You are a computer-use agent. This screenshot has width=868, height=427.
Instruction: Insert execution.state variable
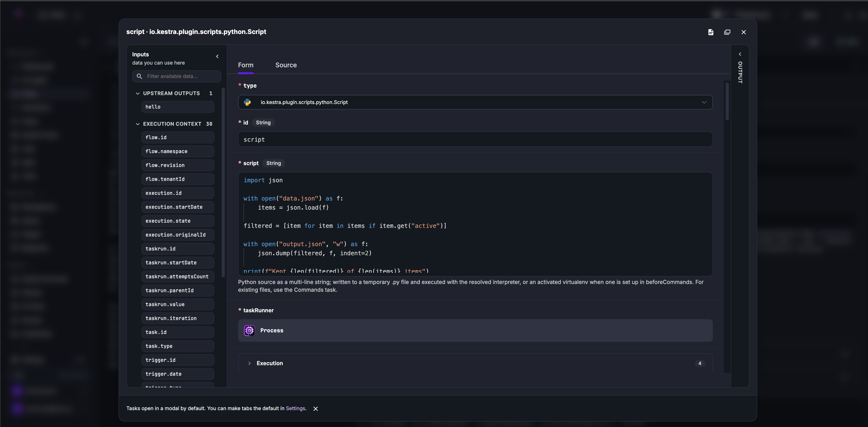[178, 221]
